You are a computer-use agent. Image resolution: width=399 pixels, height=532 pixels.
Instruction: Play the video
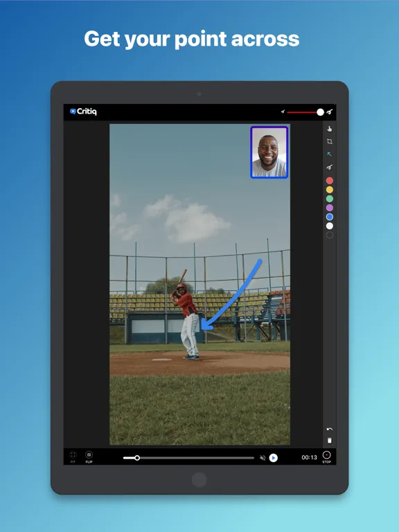(273, 458)
